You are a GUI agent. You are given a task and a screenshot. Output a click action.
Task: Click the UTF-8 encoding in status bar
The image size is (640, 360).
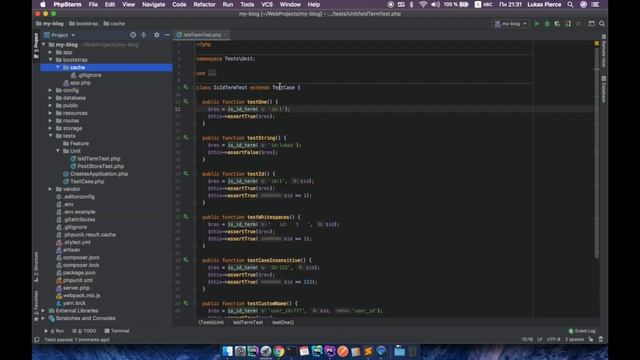[553, 339]
